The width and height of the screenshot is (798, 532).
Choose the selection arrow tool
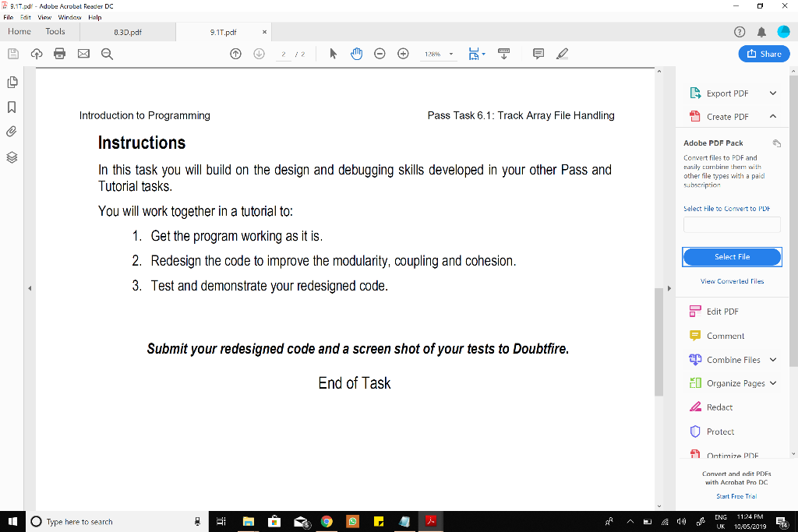(x=333, y=54)
